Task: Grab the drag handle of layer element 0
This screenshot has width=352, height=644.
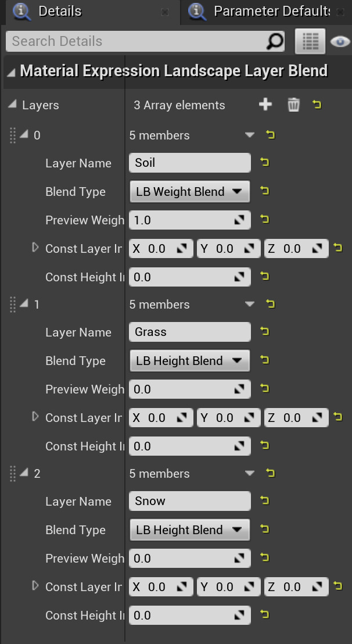Action: pyautogui.click(x=13, y=135)
